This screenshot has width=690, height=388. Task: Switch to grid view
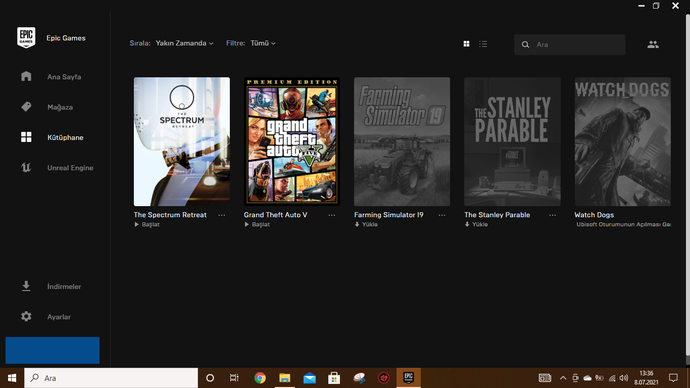[x=466, y=44]
